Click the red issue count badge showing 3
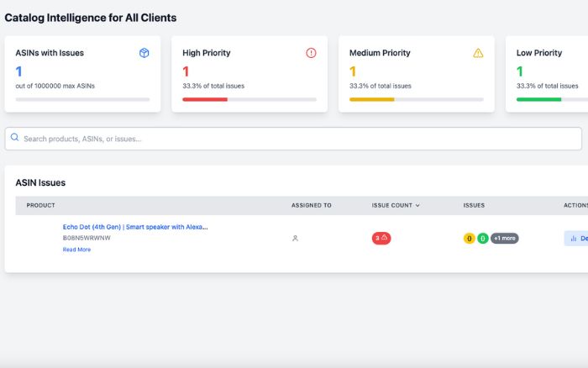 [381, 239]
